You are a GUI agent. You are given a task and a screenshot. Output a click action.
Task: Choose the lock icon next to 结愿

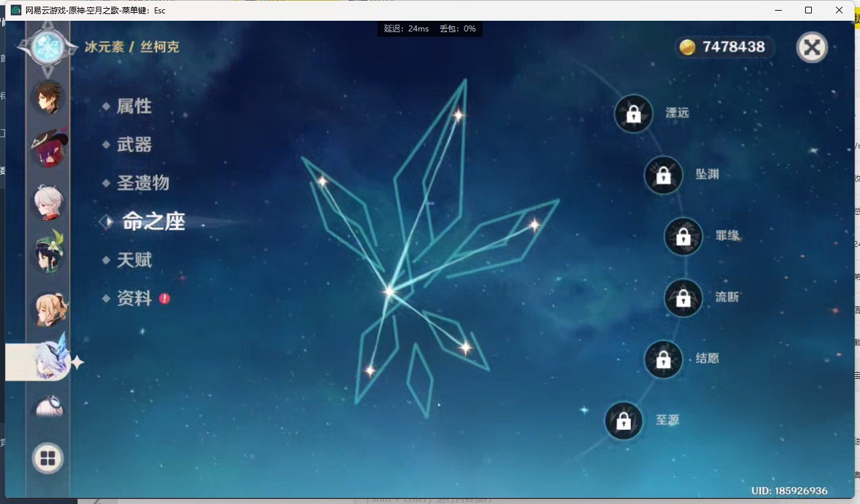pyautogui.click(x=663, y=359)
